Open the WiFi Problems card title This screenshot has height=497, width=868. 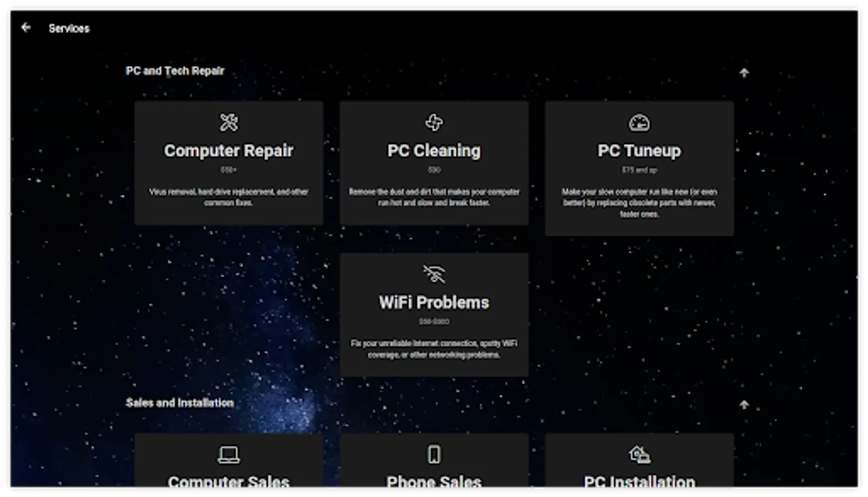coord(434,302)
